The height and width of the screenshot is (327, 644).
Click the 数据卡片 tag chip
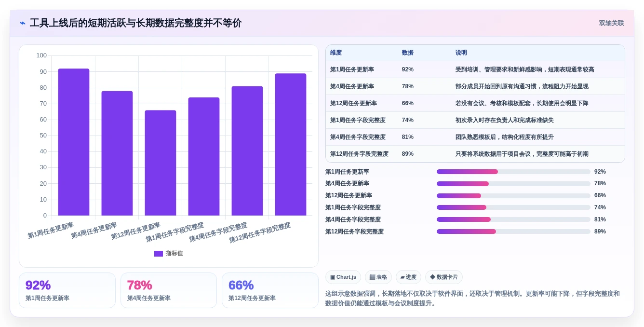point(444,277)
